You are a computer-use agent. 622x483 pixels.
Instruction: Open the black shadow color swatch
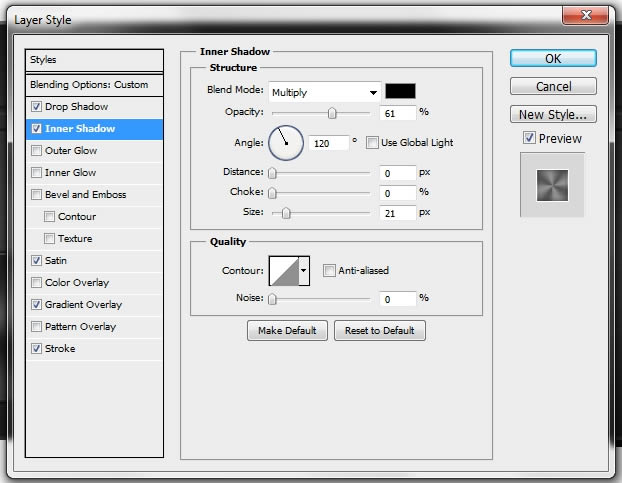[400, 91]
